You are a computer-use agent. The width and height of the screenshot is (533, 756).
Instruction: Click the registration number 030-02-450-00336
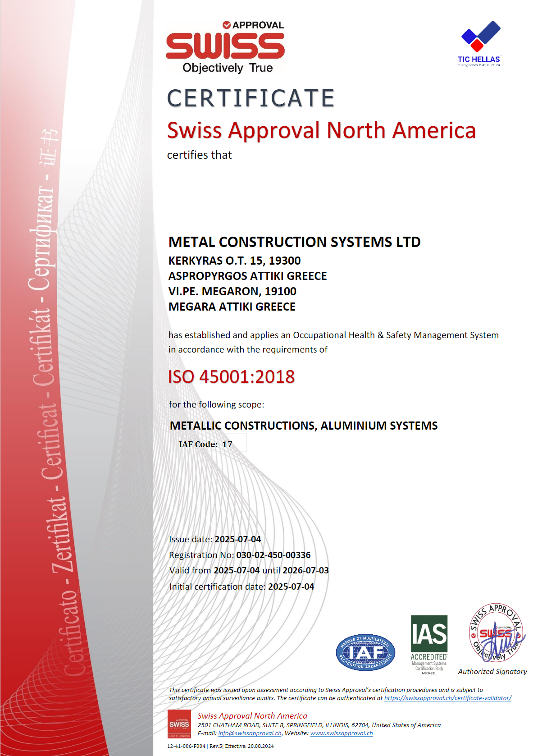coord(273,555)
